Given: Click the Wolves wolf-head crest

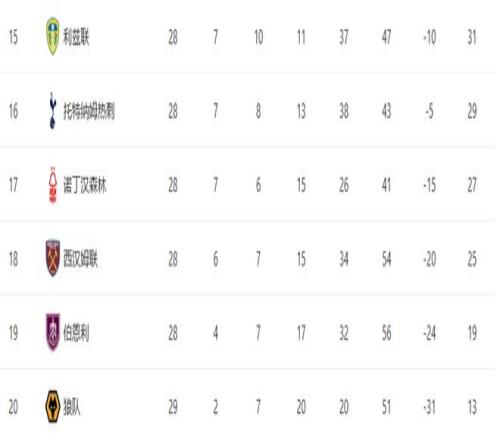Looking at the screenshot, I should pyautogui.click(x=52, y=406).
